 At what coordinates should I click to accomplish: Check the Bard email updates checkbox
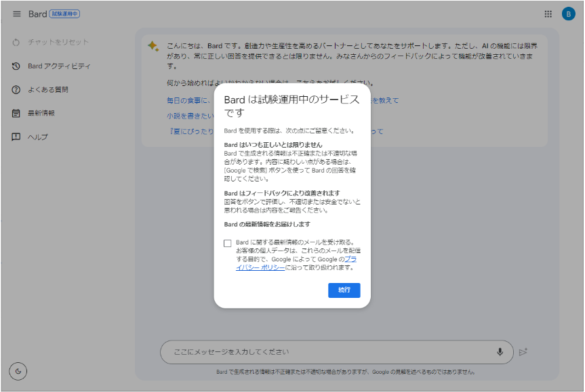coord(228,243)
